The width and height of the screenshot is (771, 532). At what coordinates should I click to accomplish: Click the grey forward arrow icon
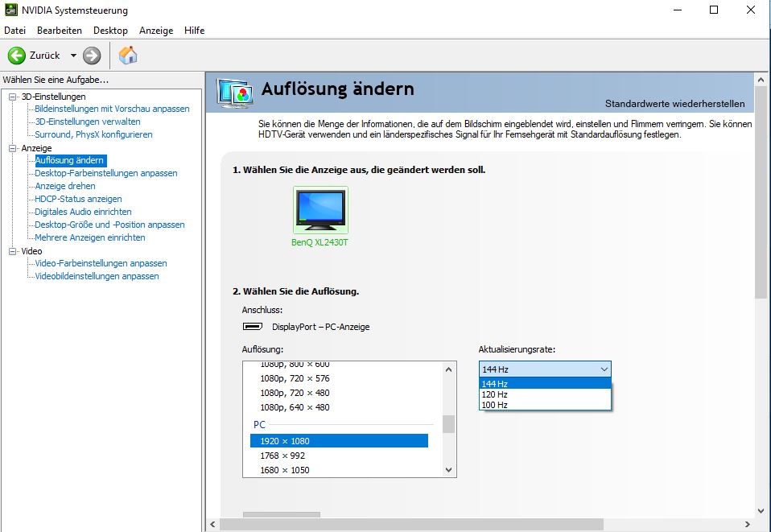92,56
